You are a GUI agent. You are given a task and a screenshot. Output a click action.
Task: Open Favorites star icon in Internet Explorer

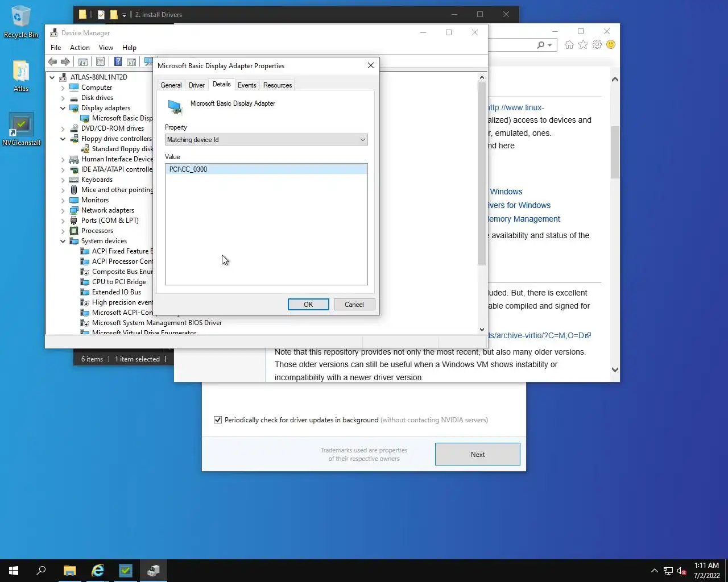583,44
